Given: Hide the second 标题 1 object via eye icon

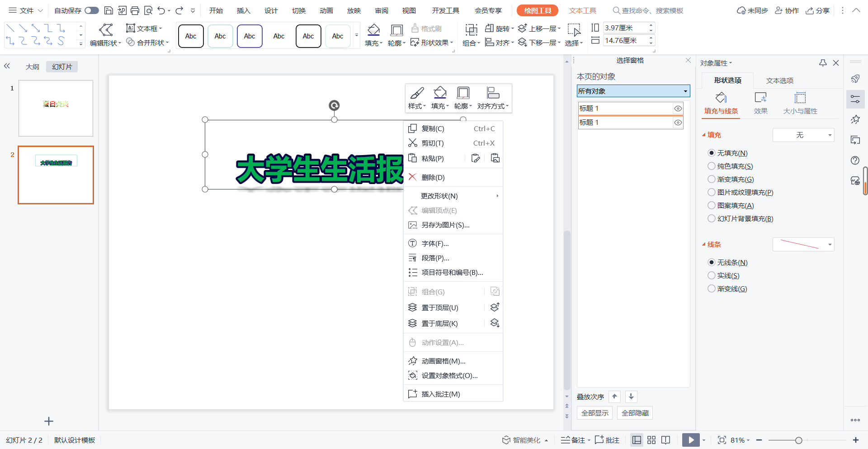Looking at the screenshot, I should tap(678, 123).
